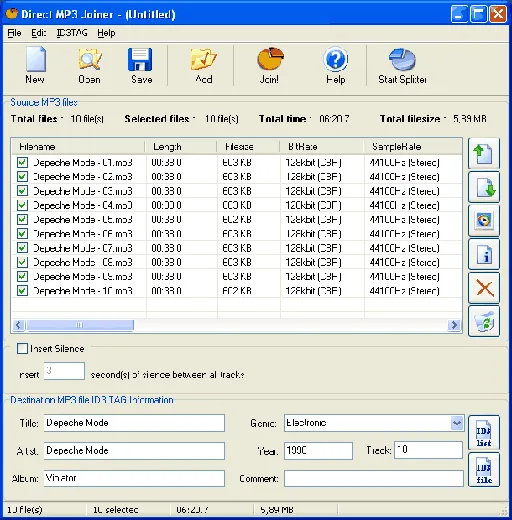Uncheck Depeche Mode - 05.mp3
Viewport: 512px width, 520px height.
pos(22,219)
